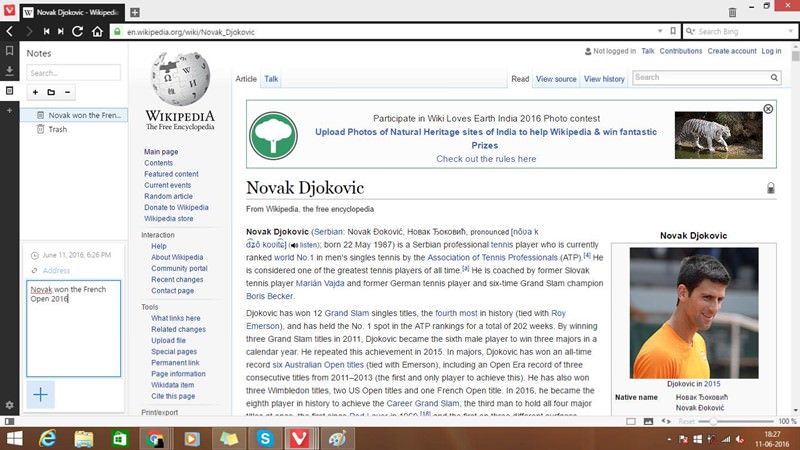Create a new notes folder

[x=51, y=92]
